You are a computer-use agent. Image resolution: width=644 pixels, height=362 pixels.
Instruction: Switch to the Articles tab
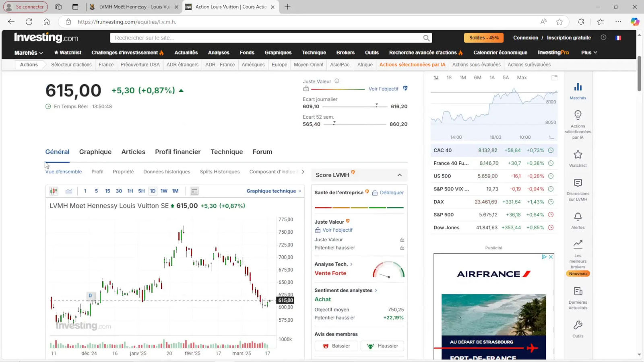point(133,152)
